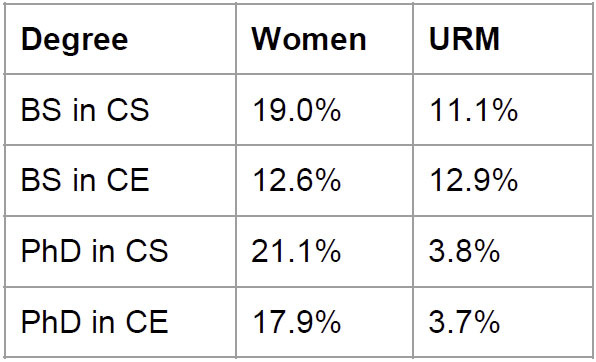The height and width of the screenshot is (362, 596).
Task: Click the 17.9% Women cell
Action: [x=296, y=322]
